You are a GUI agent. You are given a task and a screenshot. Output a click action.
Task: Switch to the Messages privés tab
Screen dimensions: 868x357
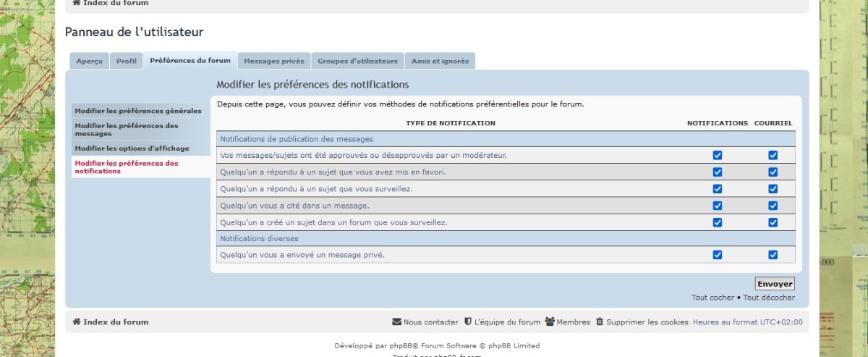(274, 62)
